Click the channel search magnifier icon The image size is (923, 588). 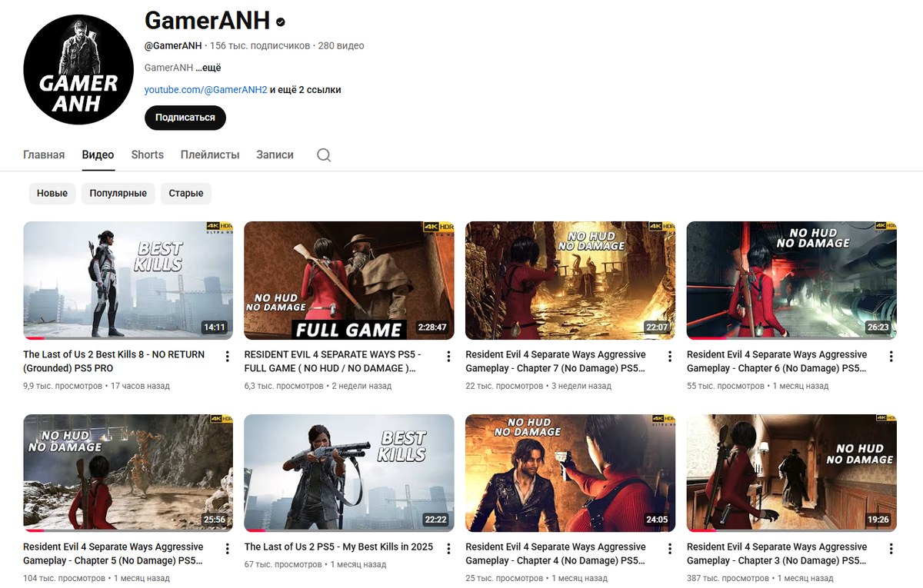[x=324, y=155]
